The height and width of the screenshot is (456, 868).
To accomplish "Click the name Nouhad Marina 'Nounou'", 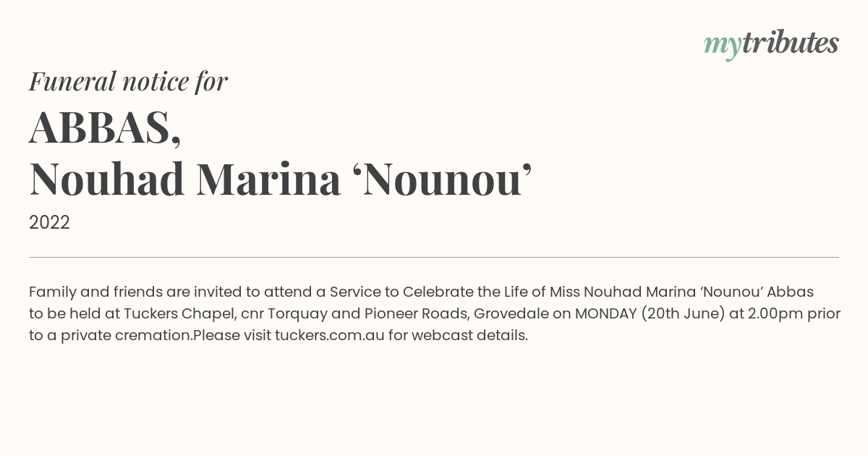I will [x=281, y=179].
